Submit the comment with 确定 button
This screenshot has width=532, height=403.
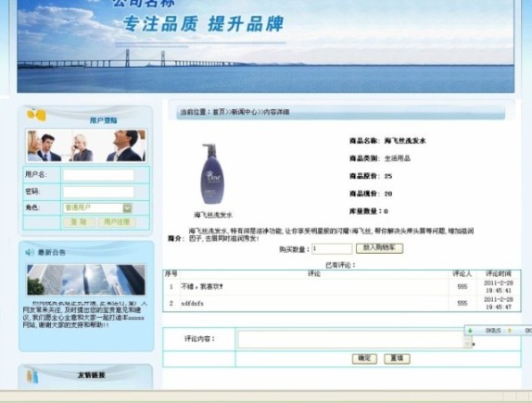(364, 359)
